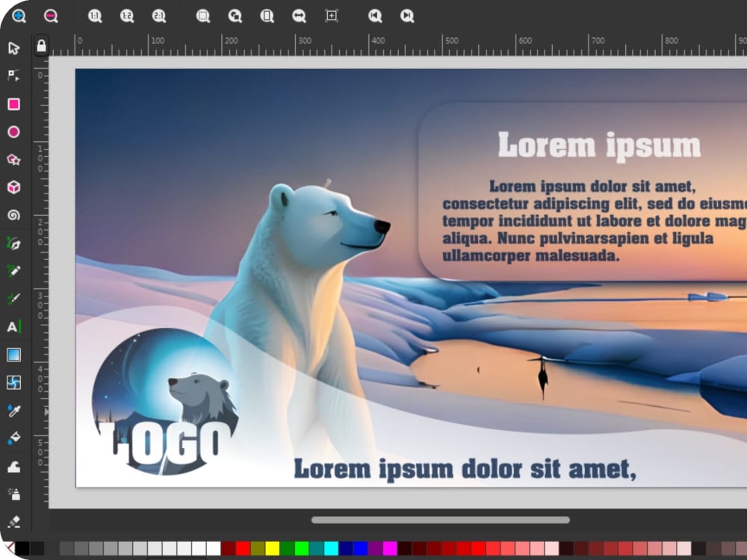The height and width of the screenshot is (560, 747).
Task: Zoom to fit drawing icon
Action: point(235,16)
